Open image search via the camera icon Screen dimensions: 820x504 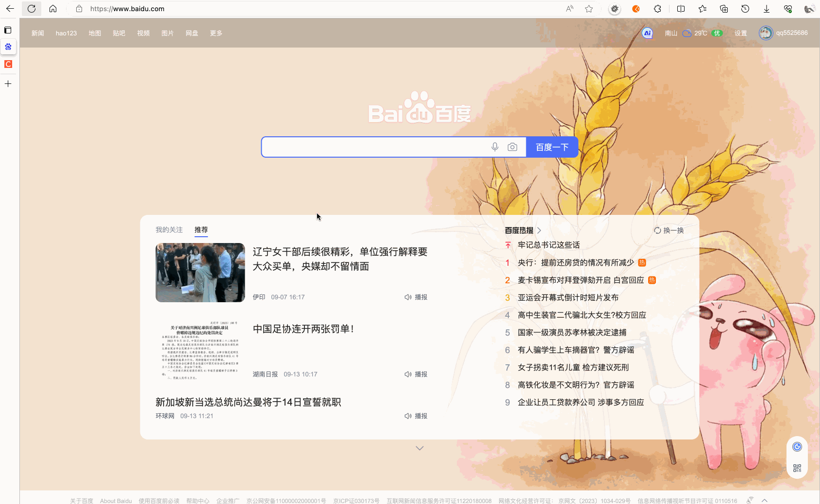point(512,147)
